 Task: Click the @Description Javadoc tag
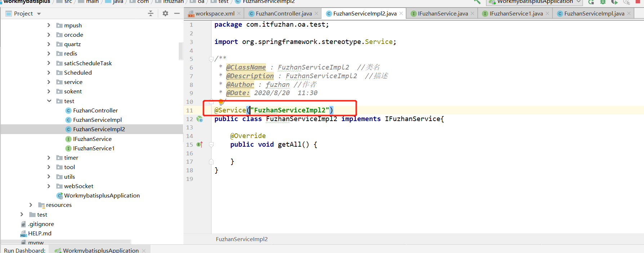[250, 76]
